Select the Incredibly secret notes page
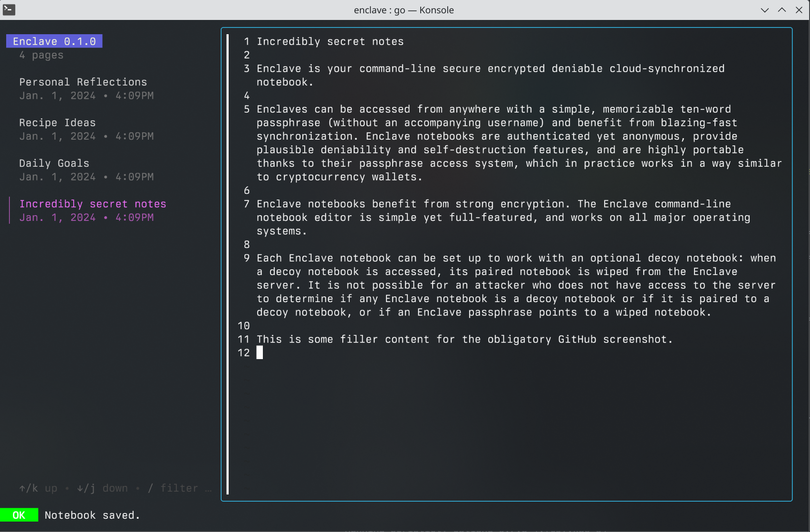 (x=93, y=204)
